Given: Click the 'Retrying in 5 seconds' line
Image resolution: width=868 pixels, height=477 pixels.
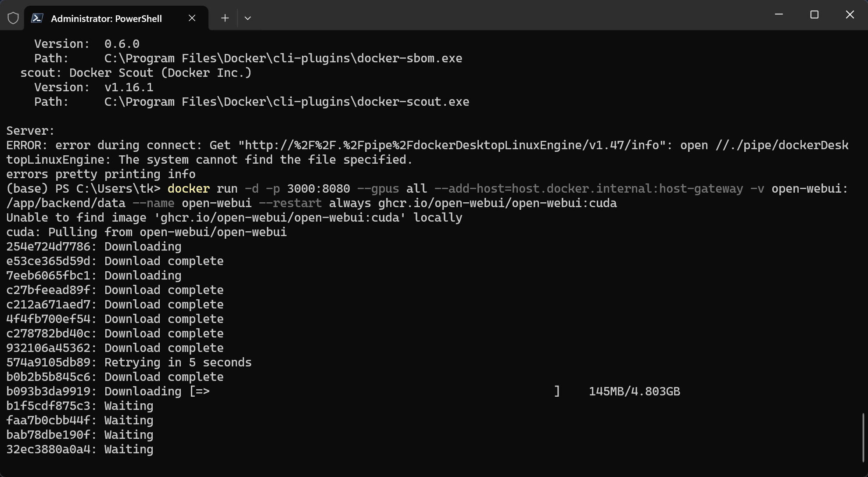Looking at the screenshot, I should (x=178, y=362).
